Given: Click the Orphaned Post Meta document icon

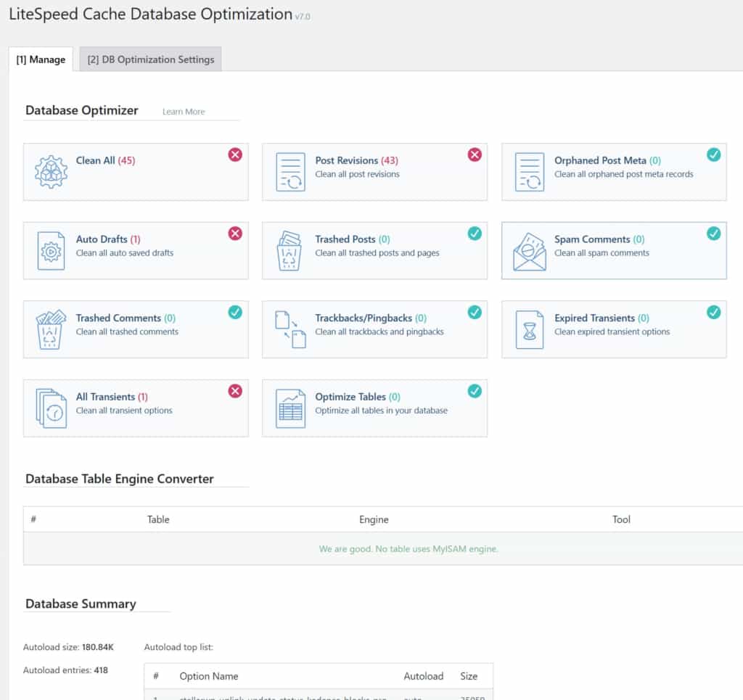Looking at the screenshot, I should coord(528,172).
